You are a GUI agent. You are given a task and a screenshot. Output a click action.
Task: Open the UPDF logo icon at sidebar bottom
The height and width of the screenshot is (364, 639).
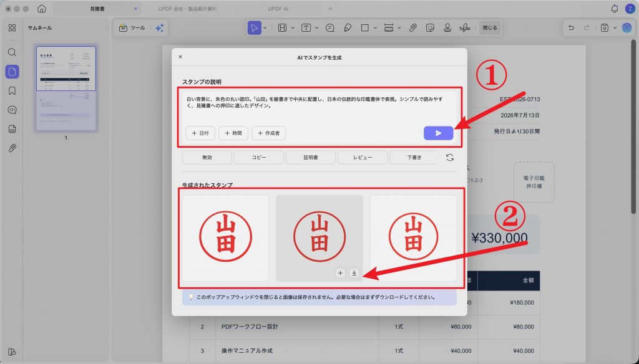pyautogui.click(x=12, y=352)
